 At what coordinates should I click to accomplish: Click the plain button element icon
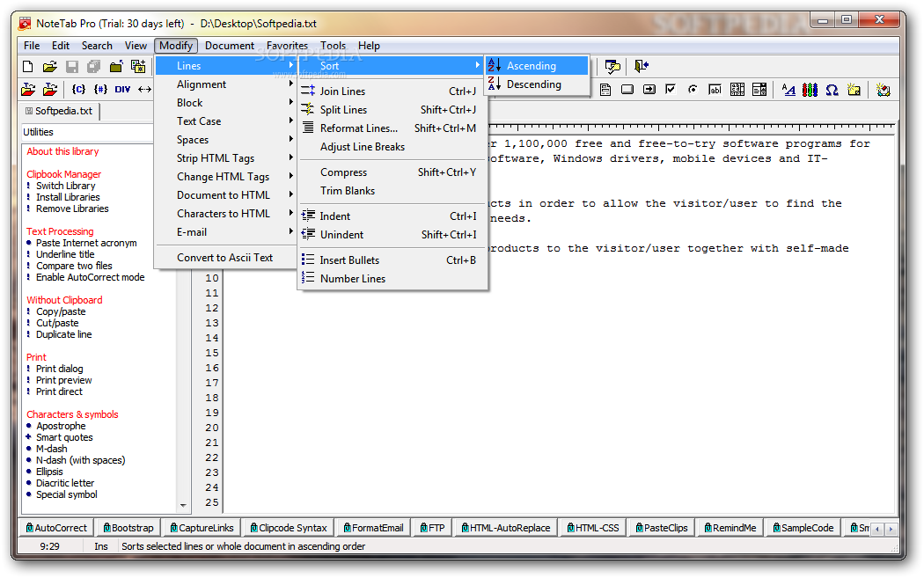(x=627, y=90)
